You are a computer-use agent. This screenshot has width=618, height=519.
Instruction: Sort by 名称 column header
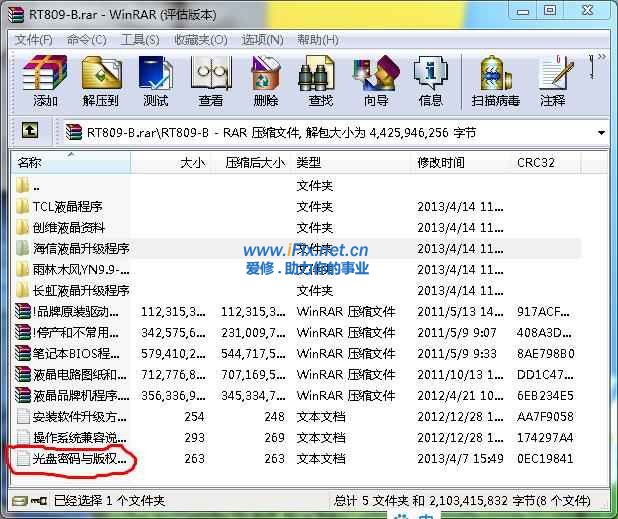(x=71, y=162)
